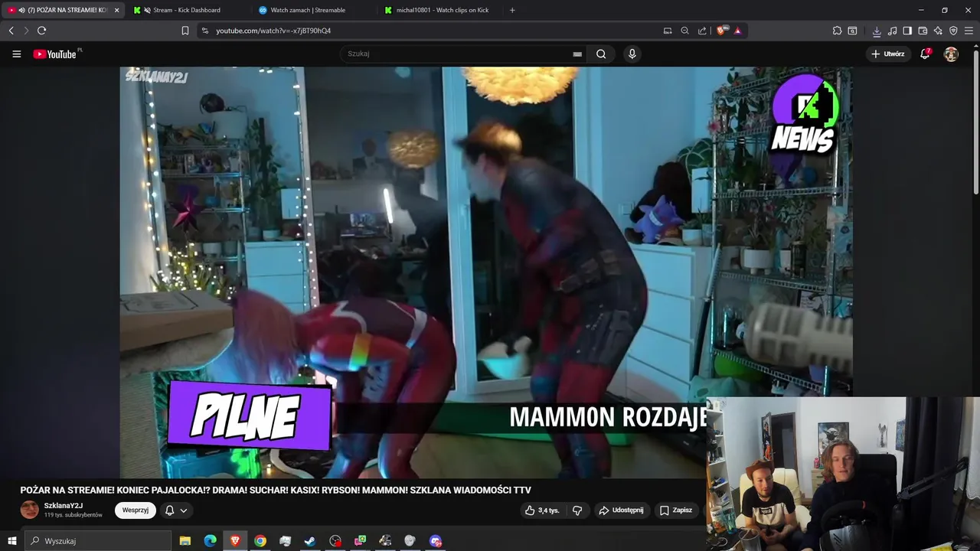
Task: Open Google Chrome from the taskbar
Action: [x=260, y=541]
